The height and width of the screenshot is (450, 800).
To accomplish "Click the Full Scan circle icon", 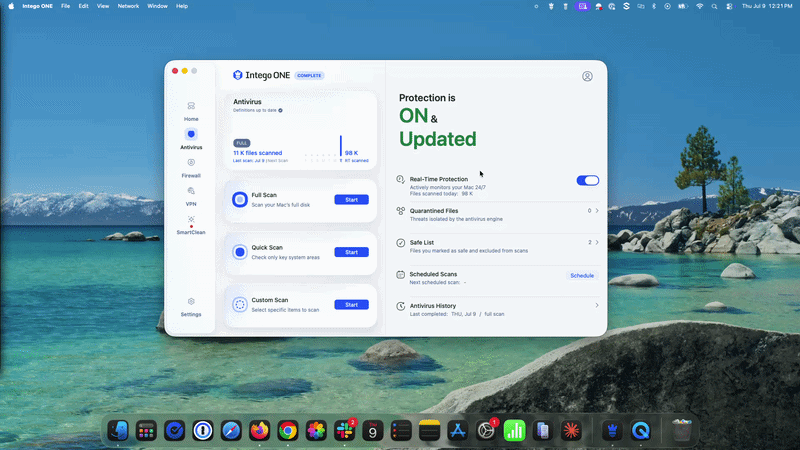I will 240,199.
